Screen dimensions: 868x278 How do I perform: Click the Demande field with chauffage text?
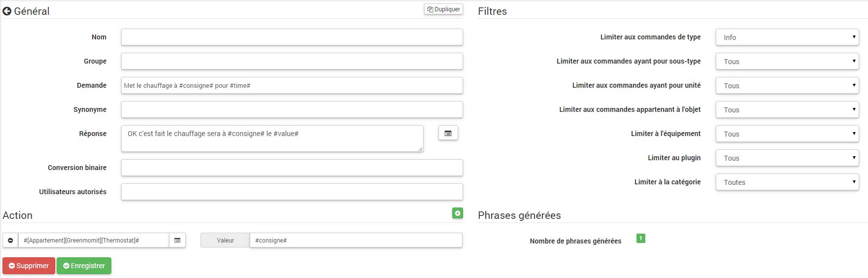pyautogui.click(x=292, y=86)
